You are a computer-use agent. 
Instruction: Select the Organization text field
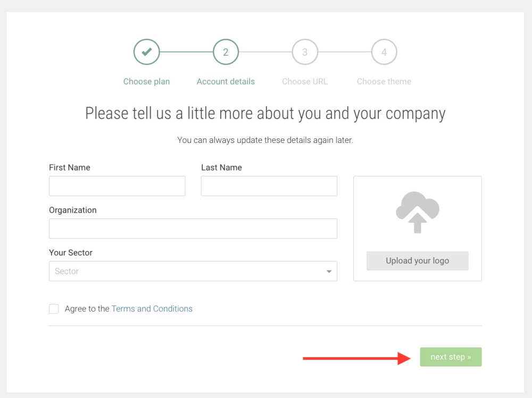point(193,228)
